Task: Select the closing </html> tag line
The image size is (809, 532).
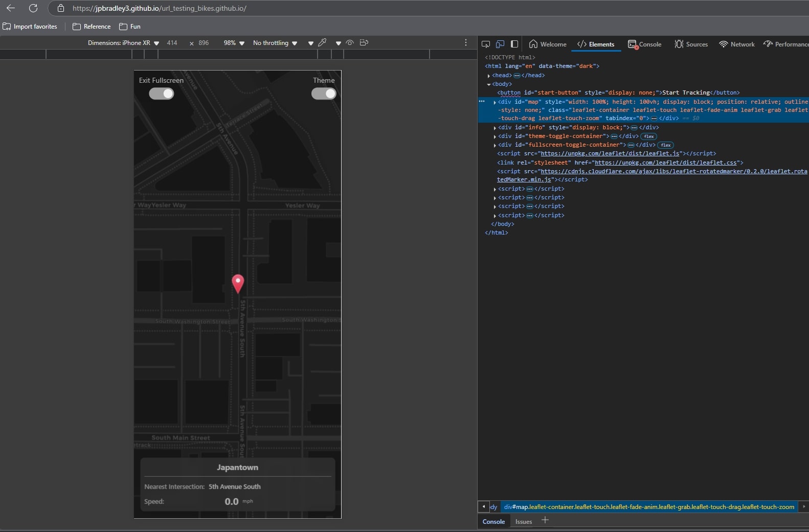Action: click(x=496, y=233)
